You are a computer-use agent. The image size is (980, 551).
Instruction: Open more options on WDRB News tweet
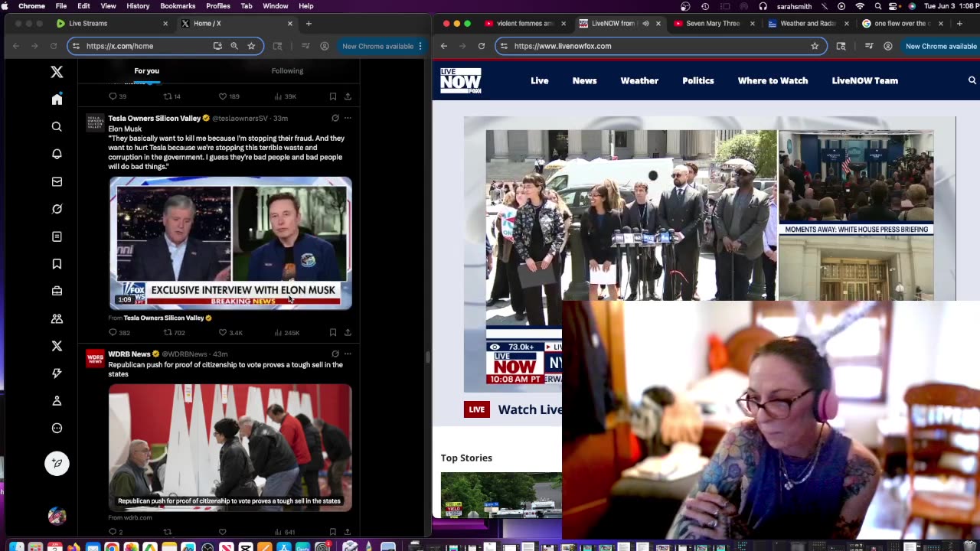(348, 354)
